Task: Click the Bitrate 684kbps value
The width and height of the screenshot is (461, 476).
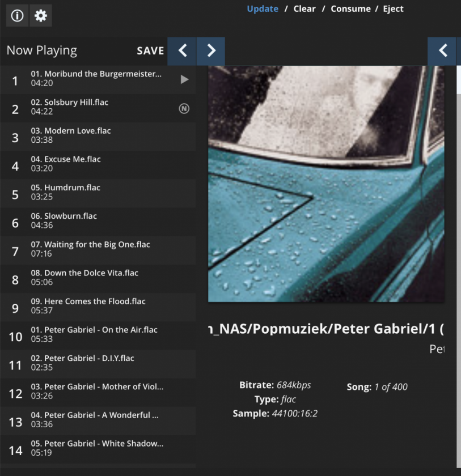Action: pos(294,385)
